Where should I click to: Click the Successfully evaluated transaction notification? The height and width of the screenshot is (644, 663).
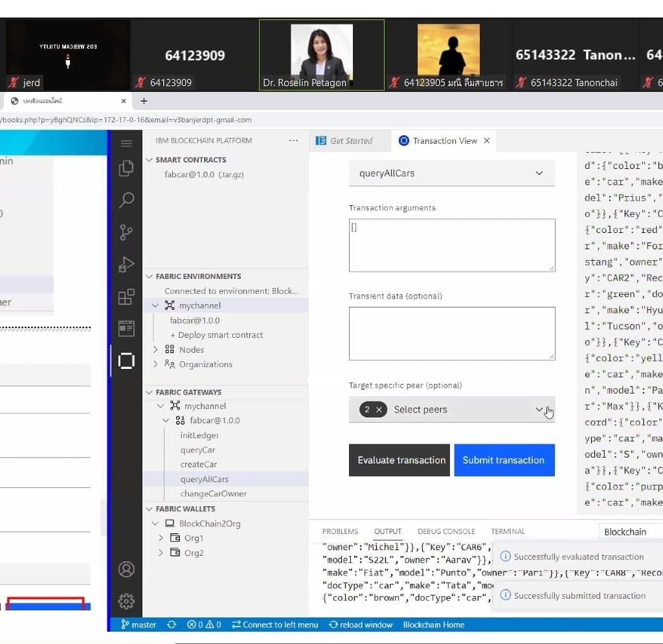578,557
